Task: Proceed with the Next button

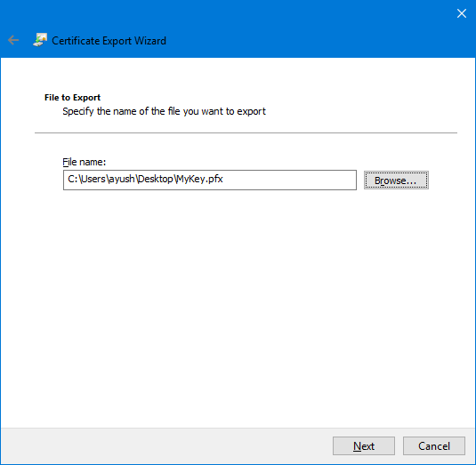Action: 364,446
